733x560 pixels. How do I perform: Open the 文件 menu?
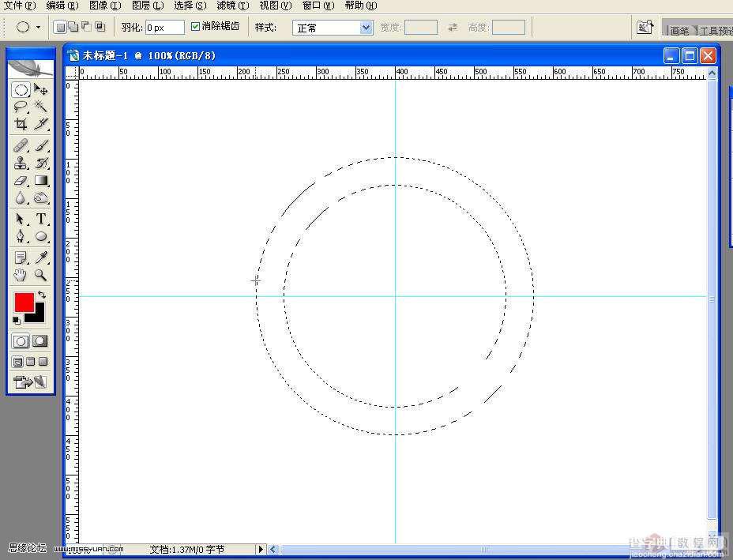[x=20, y=6]
